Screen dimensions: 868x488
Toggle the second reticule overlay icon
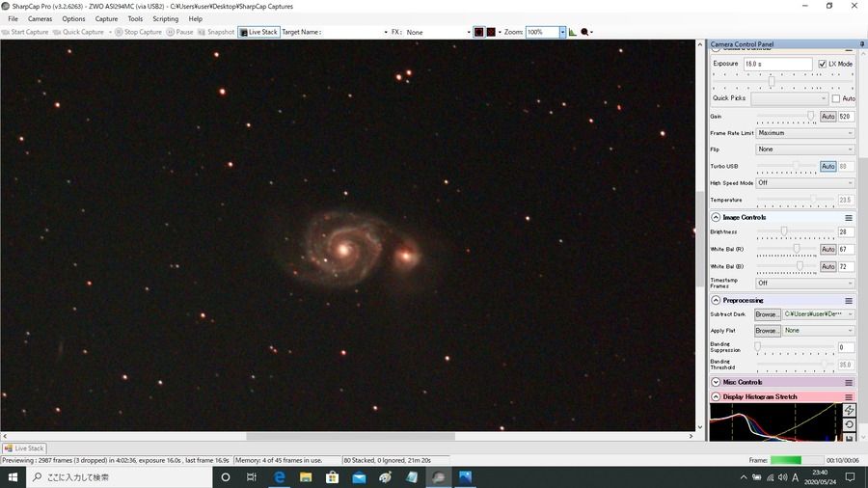point(491,32)
